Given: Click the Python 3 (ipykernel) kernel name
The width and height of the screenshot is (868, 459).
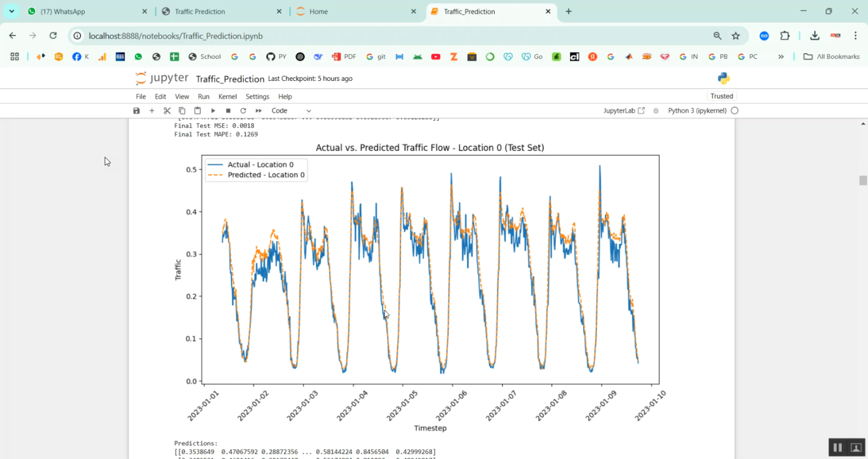Looking at the screenshot, I should point(697,110).
